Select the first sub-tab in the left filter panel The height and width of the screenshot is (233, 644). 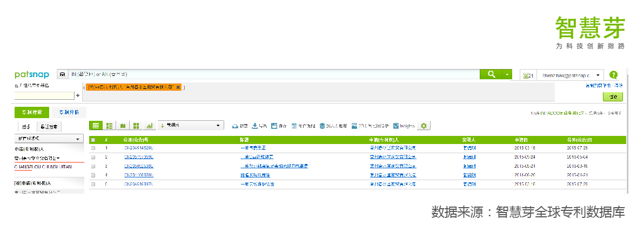[26, 127]
